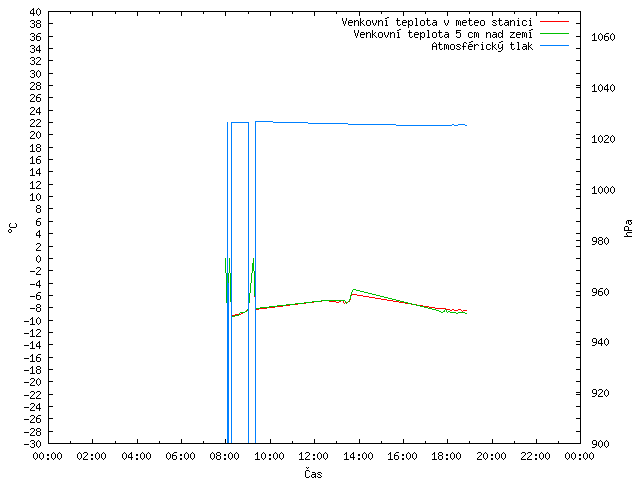
Task: Click pressure axis label '940'
Action: 600,342
